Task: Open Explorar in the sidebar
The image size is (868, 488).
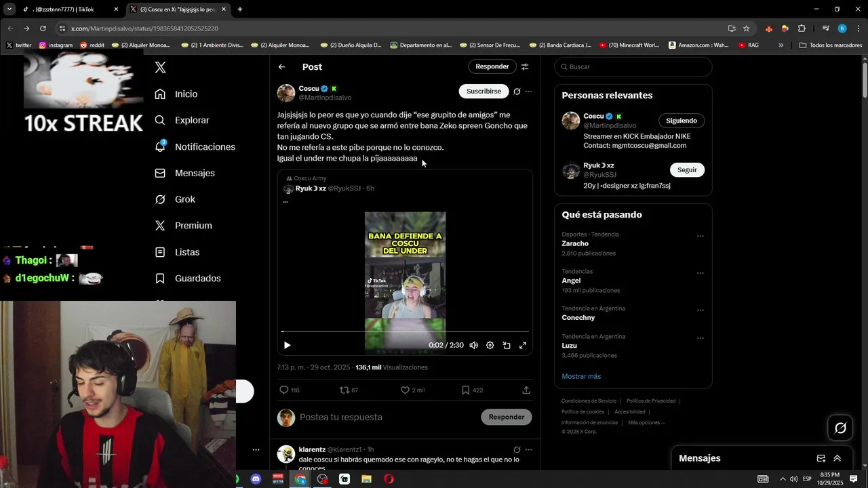Action: pyautogui.click(x=182, y=121)
